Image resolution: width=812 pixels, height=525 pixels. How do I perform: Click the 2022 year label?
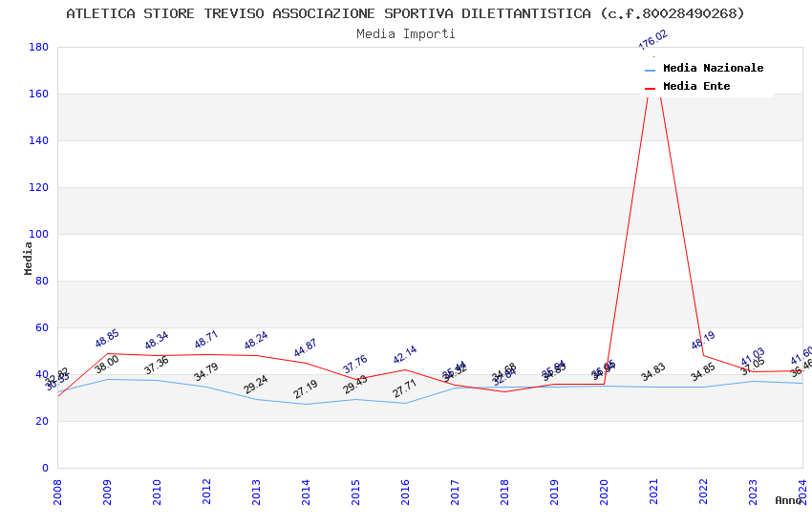click(x=704, y=492)
